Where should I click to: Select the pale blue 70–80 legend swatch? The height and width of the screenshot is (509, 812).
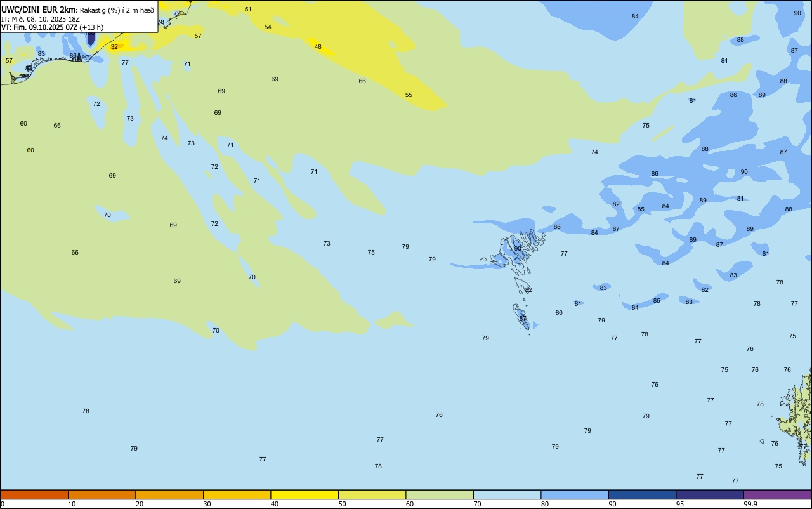[507, 494]
